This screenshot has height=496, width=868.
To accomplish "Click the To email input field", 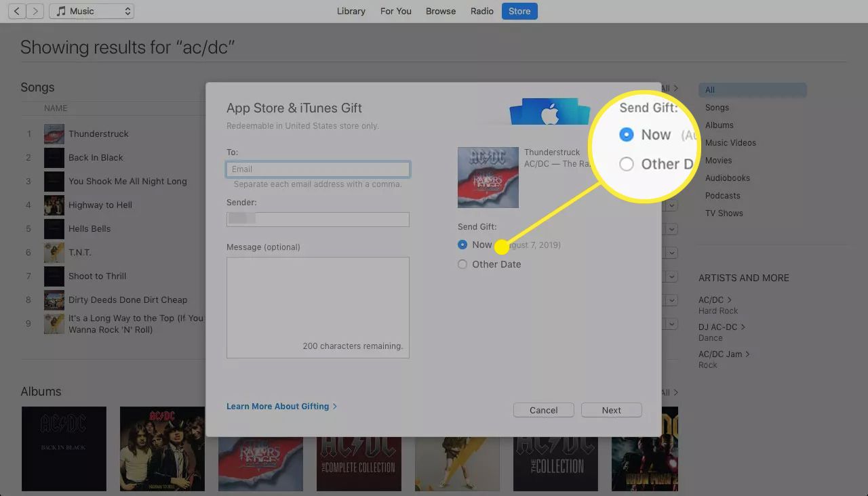I will pos(318,169).
